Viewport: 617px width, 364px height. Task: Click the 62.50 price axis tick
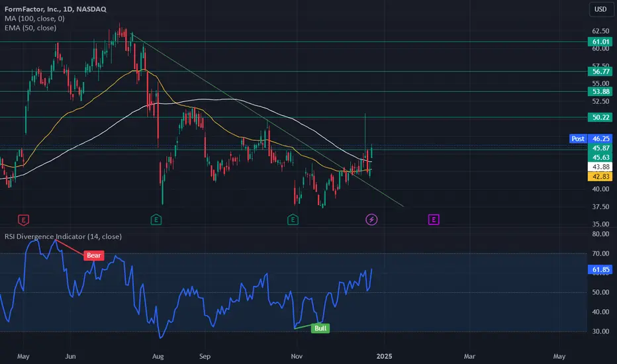600,31
